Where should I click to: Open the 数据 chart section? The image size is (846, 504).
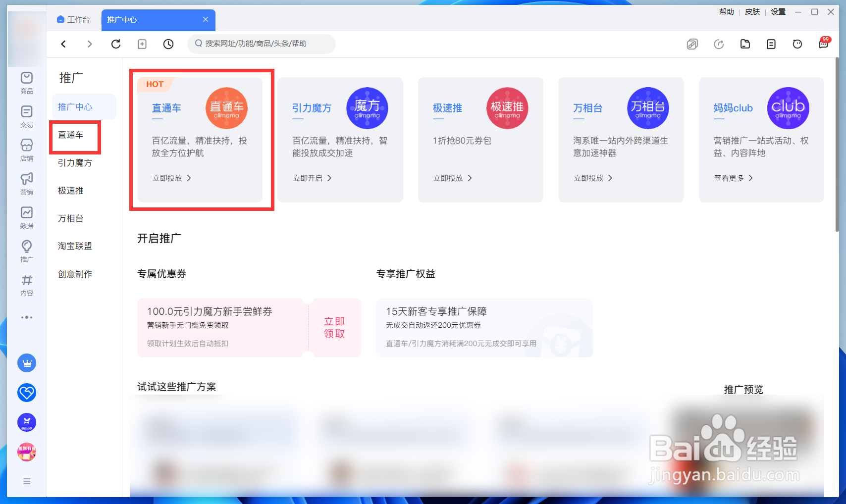(x=27, y=217)
